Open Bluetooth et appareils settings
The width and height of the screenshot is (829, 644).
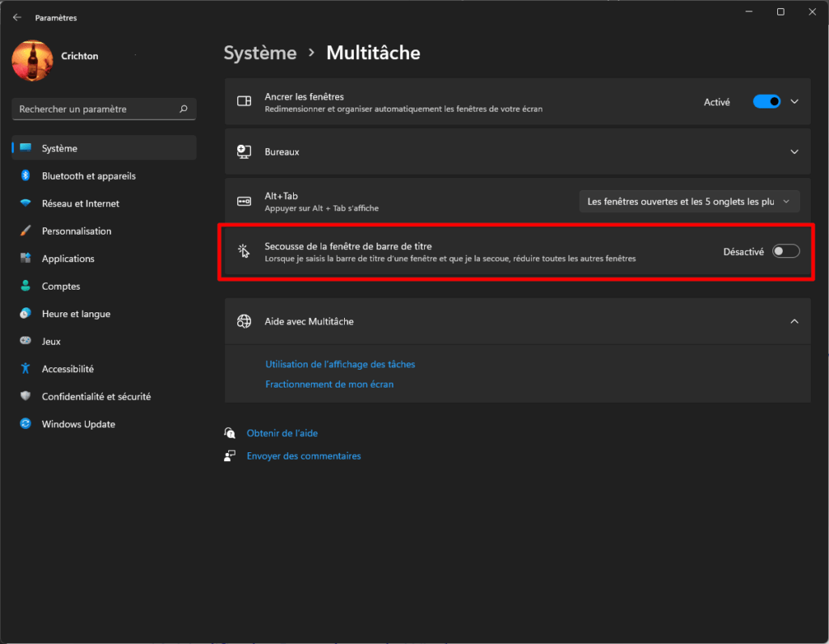pyautogui.click(x=88, y=176)
